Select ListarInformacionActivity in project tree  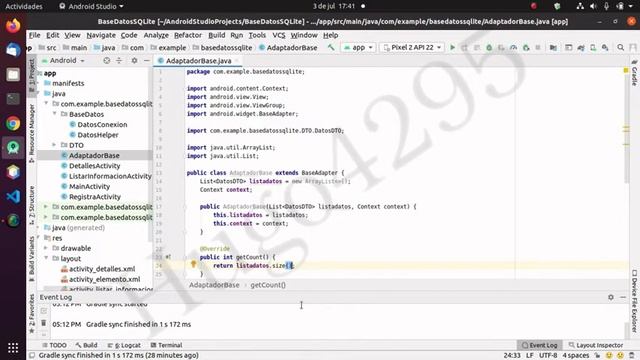[x=110, y=176]
